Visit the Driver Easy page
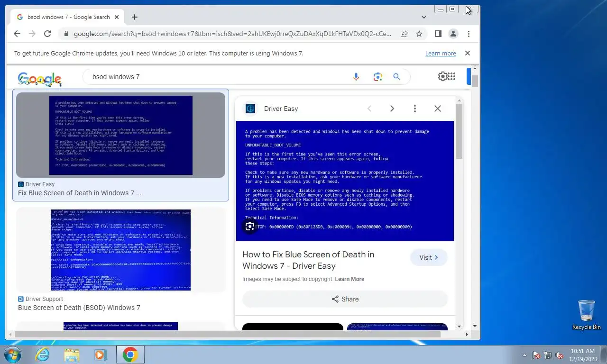Image resolution: width=607 pixels, height=364 pixels. point(429,257)
